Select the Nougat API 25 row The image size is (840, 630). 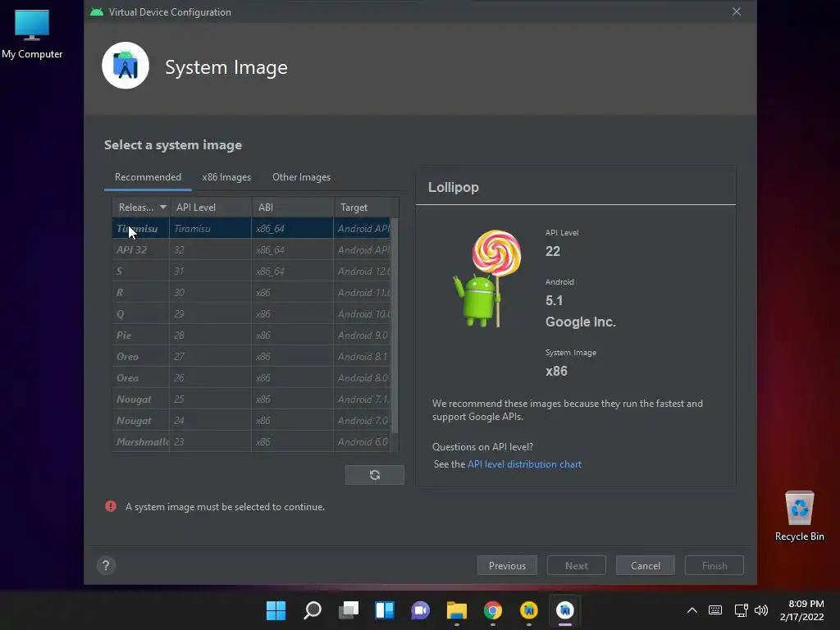coord(251,399)
